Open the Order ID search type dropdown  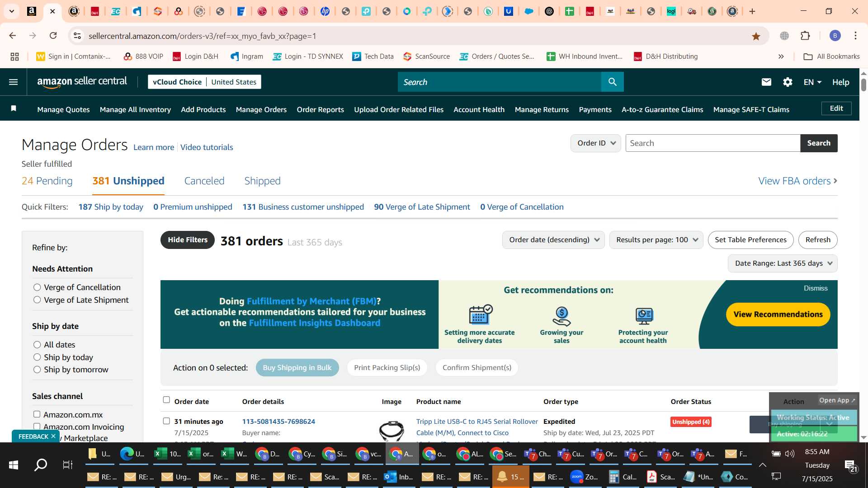coord(595,143)
